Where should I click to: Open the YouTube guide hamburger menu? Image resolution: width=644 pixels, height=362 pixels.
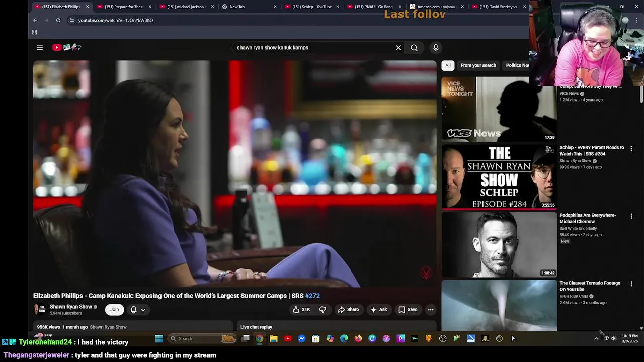pos(40,48)
